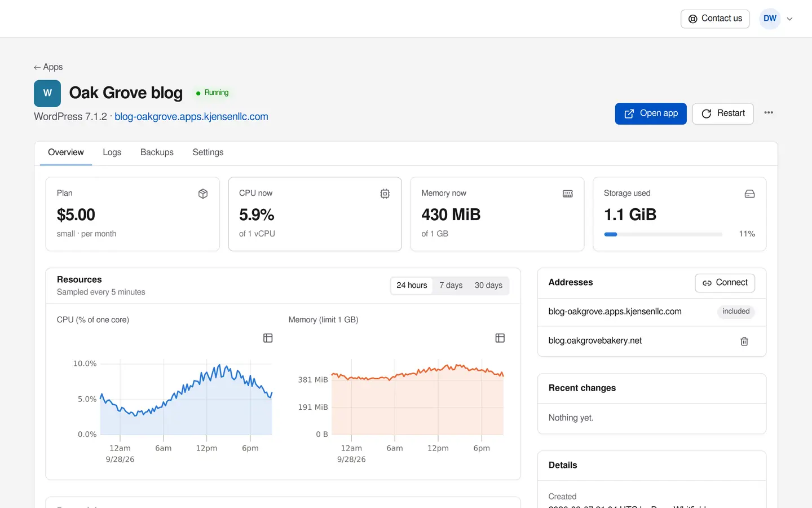Click the Contact us button

coord(715,19)
